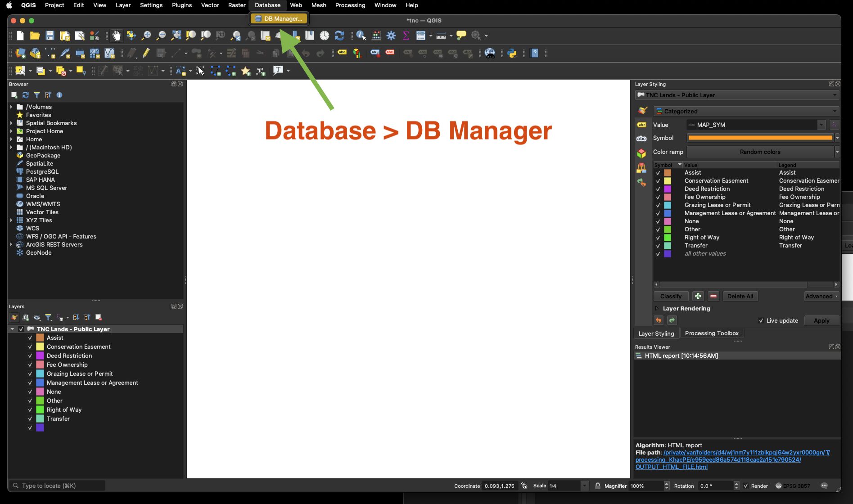Screen dimensions: 853x504
Task: Uncheck Right of Way in Layers panel
Action: tap(30, 409)
